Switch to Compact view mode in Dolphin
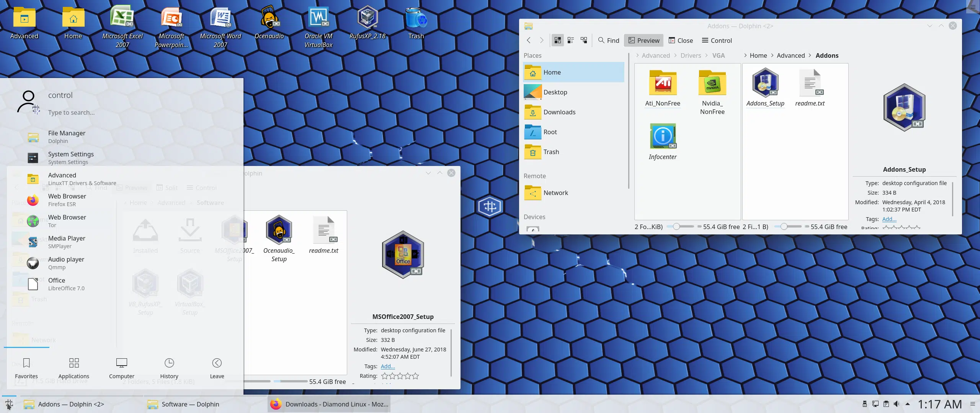 (x=570, y=40)
